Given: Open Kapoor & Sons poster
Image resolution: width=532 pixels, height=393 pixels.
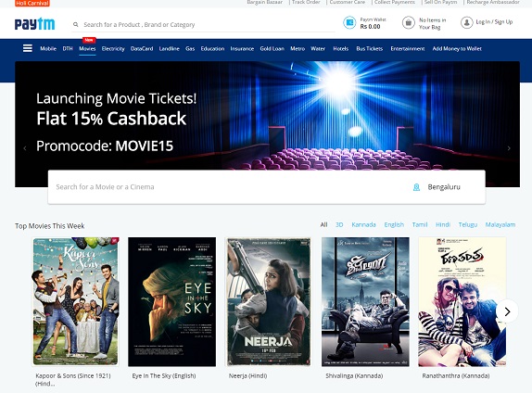Looking at the screenshot, I should [x=76, y=302].
